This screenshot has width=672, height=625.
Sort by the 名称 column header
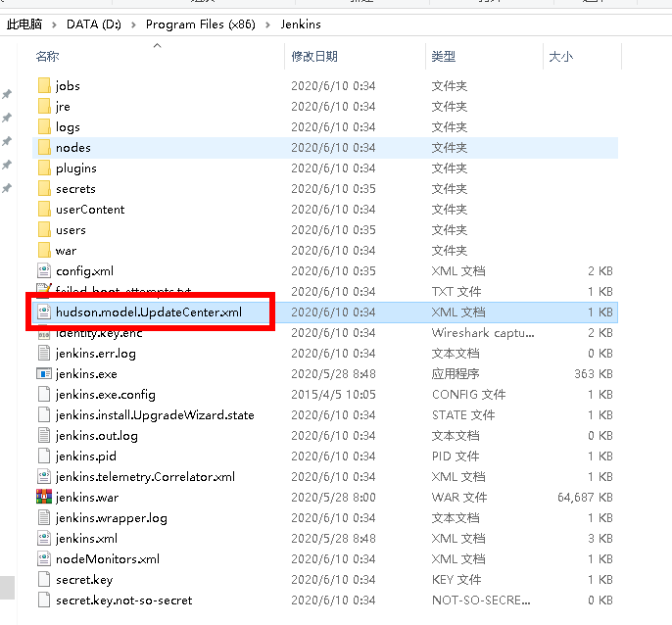pos(47,56)
